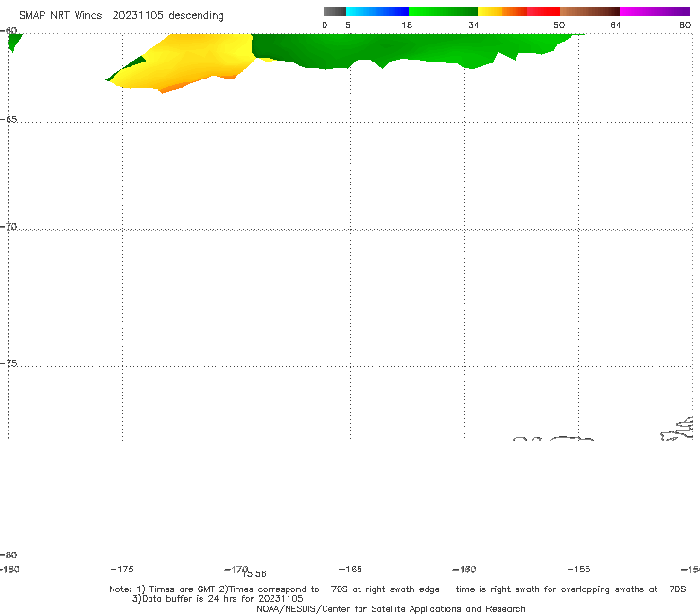Click the longitude label '-165'
700x615 pixels.
(x=350, y=569)
